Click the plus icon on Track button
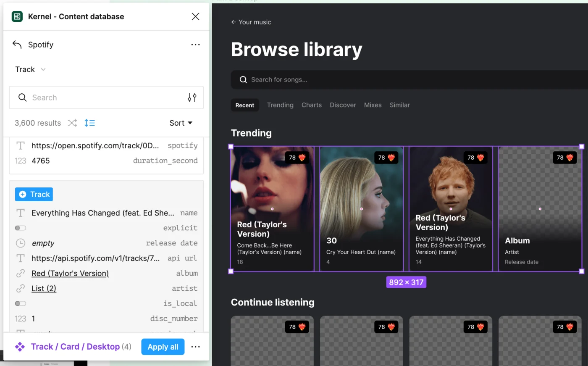The height and width of the screenshot is (366, 588). 23,194
